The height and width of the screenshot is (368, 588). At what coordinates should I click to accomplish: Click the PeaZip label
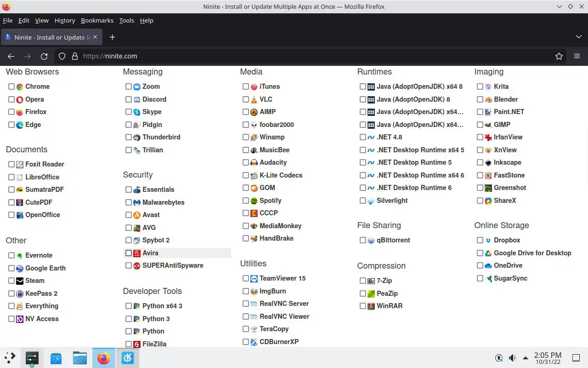pyautogui.click(x=387, y=293)
